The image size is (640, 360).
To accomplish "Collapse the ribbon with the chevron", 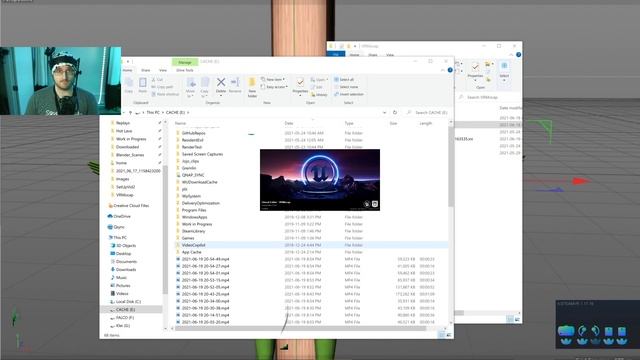I will click(443, 70).
